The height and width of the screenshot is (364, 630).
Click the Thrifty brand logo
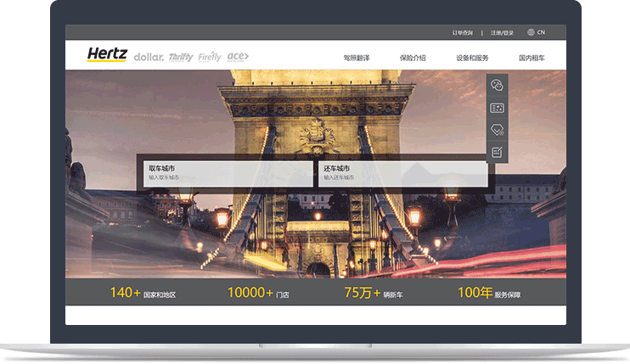tap(181, 57)
